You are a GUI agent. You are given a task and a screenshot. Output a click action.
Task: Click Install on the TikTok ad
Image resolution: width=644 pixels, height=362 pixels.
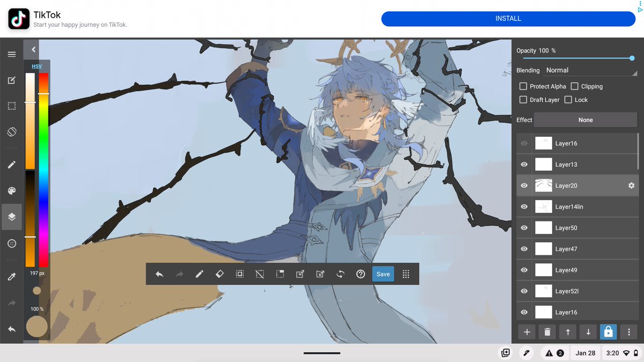click(x=508, y=18)
